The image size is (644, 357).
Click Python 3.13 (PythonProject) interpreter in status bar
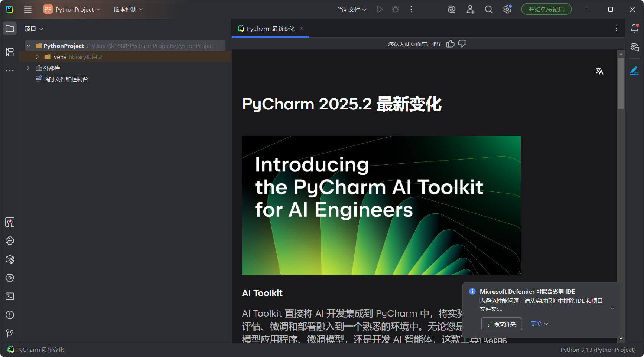[598, 350]
